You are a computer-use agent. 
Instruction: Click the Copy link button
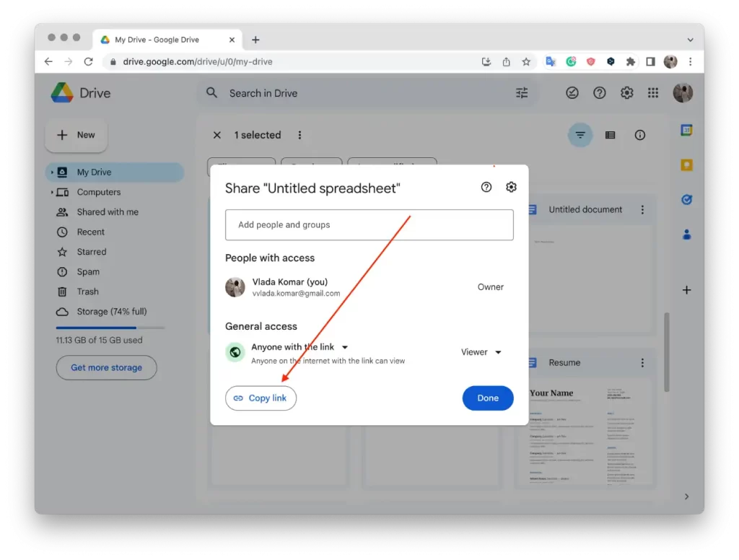(x=261, y=398)
